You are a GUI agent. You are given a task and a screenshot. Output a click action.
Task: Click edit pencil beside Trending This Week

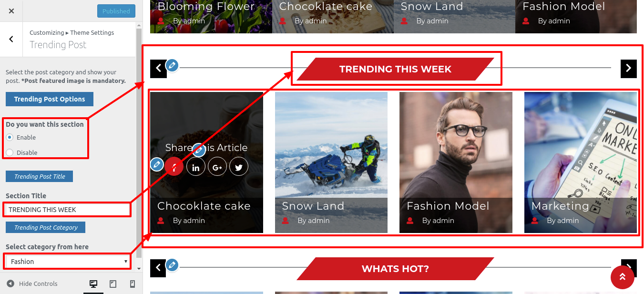172,65
